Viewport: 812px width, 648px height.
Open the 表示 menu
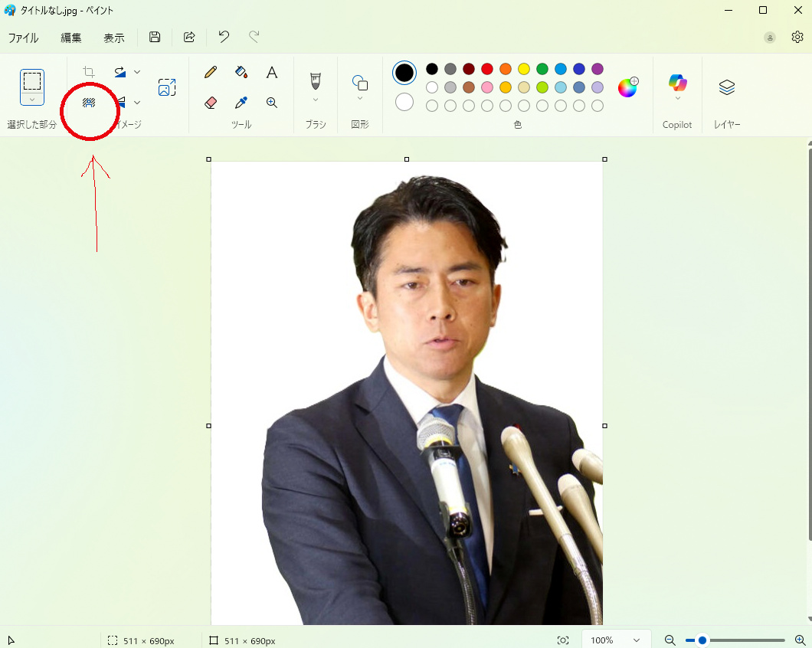pyautogui.click(x=114, y=38)
